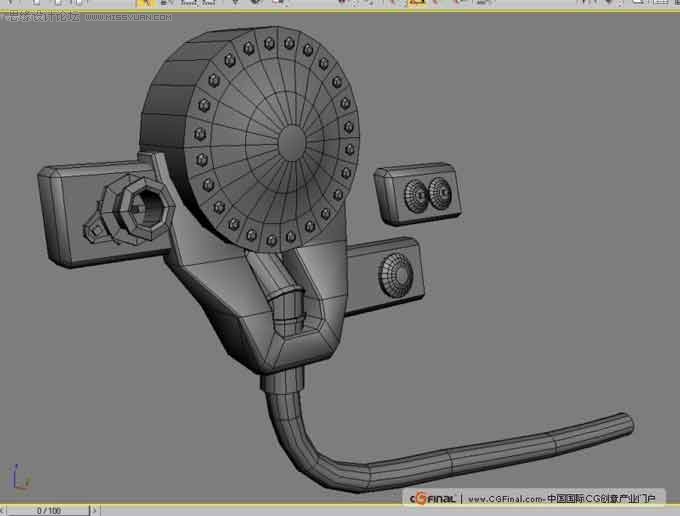Image resolution: width=680 pixels, height=516 pixels.
Task: Click the time slider showing 0 / 100
Action: [49, 510]
